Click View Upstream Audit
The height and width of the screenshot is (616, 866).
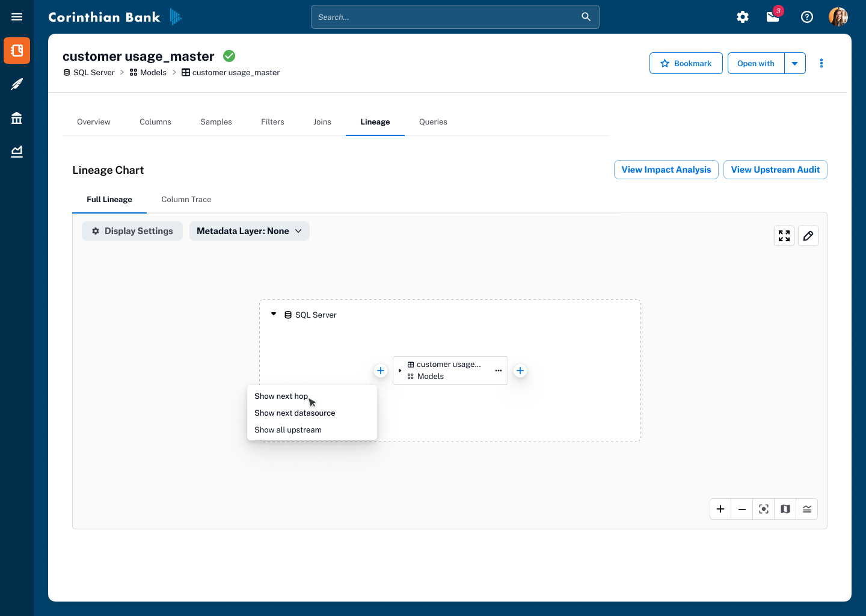(775, 170)
